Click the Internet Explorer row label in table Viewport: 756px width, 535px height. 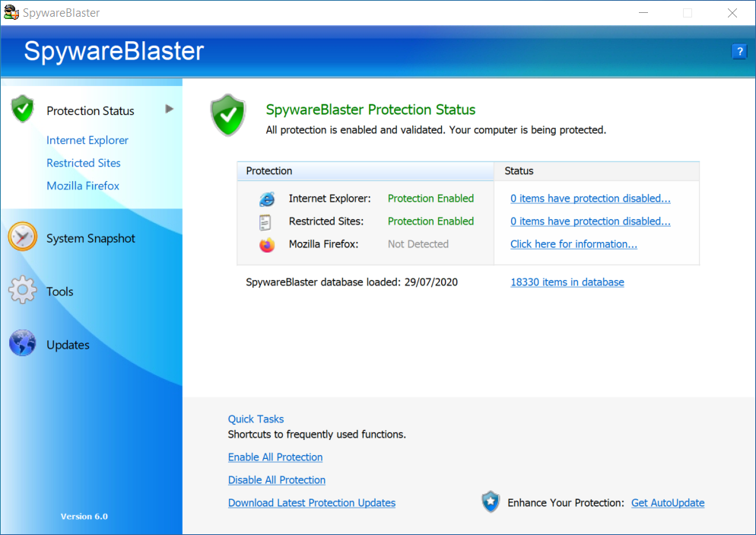click(x=330, y=199)
